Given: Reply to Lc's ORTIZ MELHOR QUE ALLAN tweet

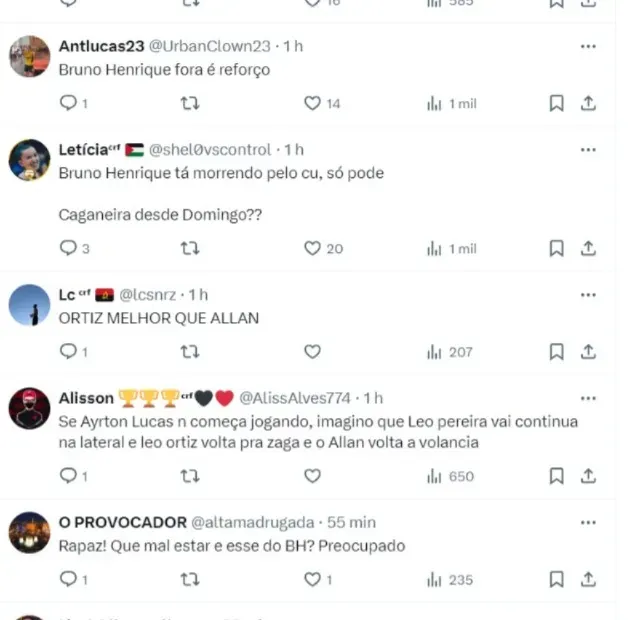Looking at the screenshot, I should click(x=68, y=351).
